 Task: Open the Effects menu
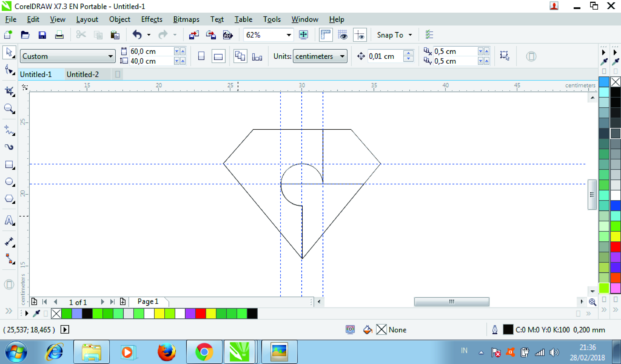(152, 19)
